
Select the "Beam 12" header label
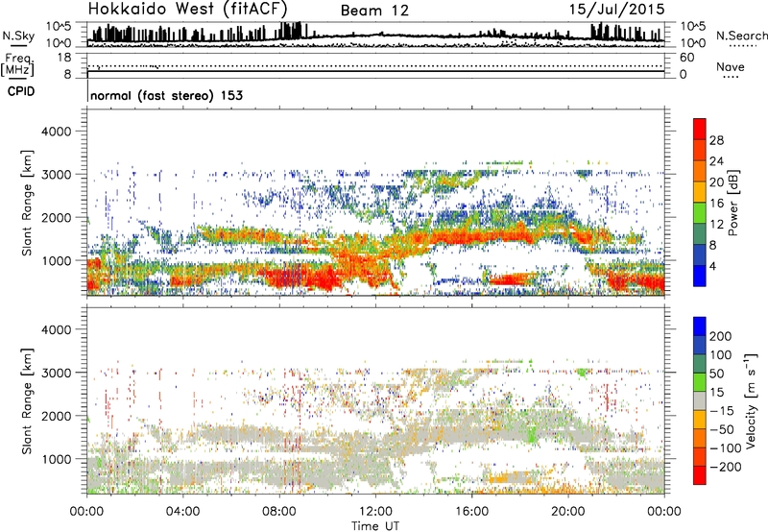pos(374,11)
